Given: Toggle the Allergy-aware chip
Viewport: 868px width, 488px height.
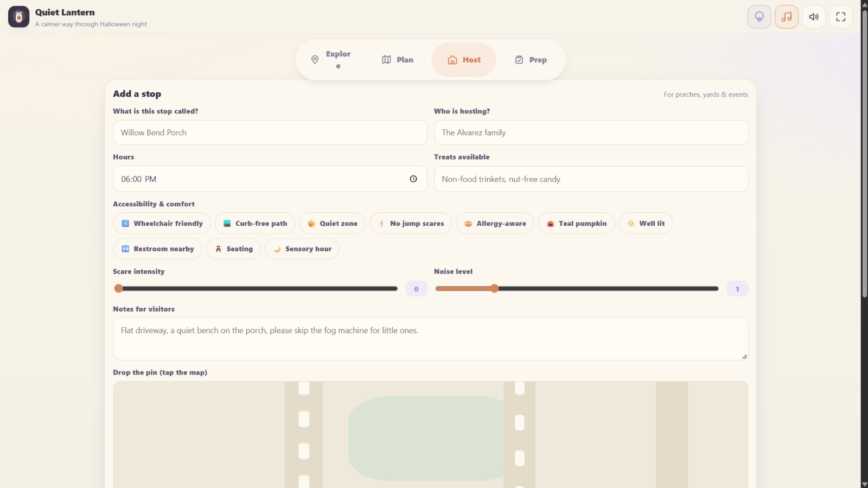Looking at the screenshot, I should 495,223.
